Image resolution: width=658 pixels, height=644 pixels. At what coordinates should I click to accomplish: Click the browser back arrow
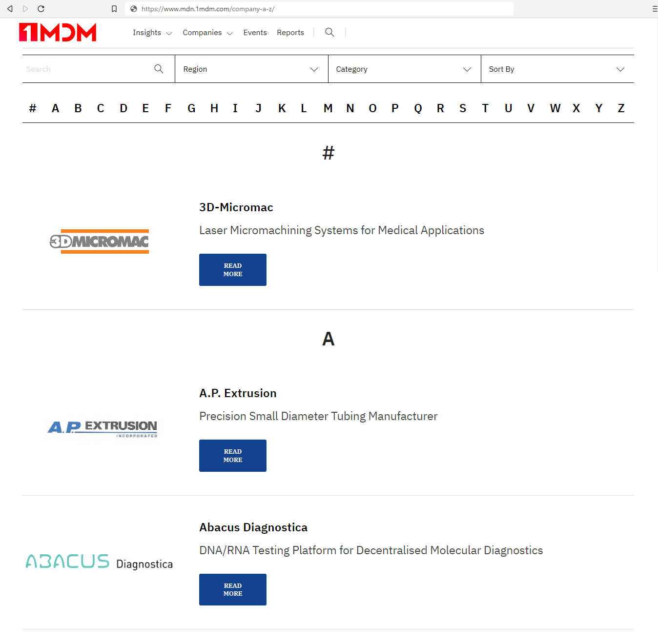(x=10, y=9)
